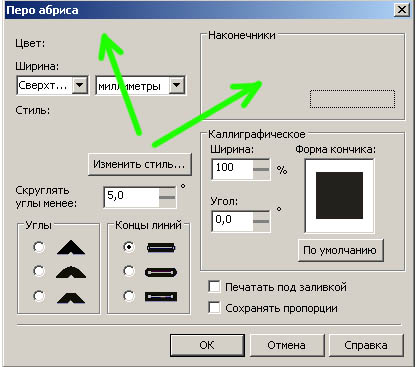Select the beveled corner style radio button
The image size is (417, 367).
pos(39,296)
